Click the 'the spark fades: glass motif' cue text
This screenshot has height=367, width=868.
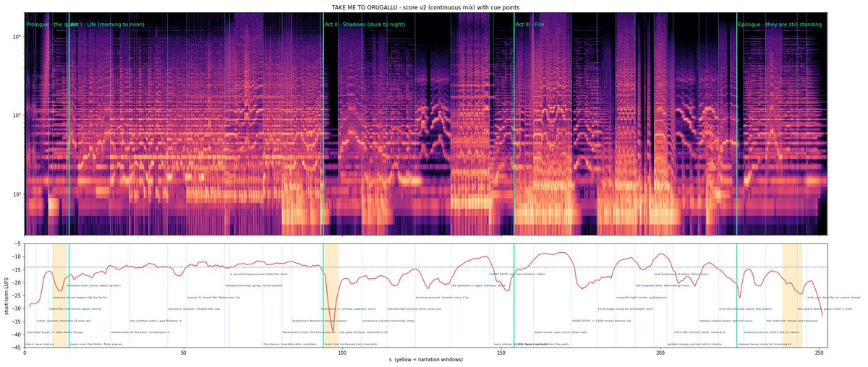(825, 309)
